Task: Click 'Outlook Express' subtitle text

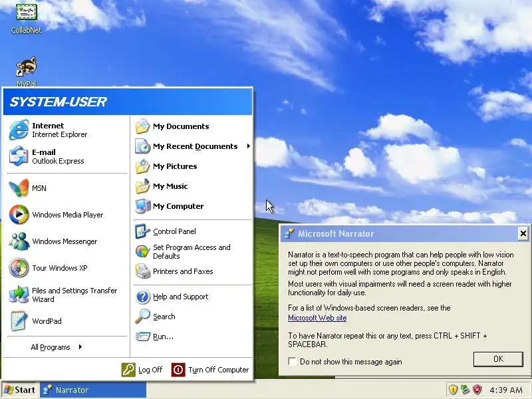Action: point(58,161)
